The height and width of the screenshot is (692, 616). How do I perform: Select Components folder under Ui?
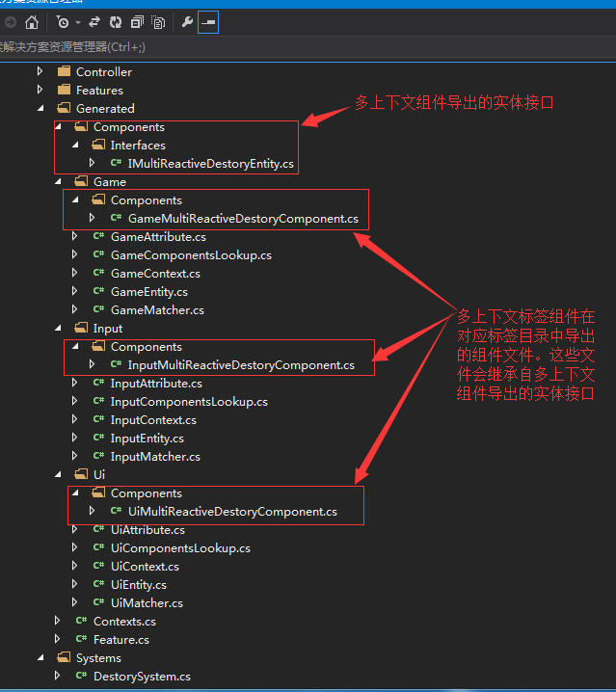pos(147,493)
